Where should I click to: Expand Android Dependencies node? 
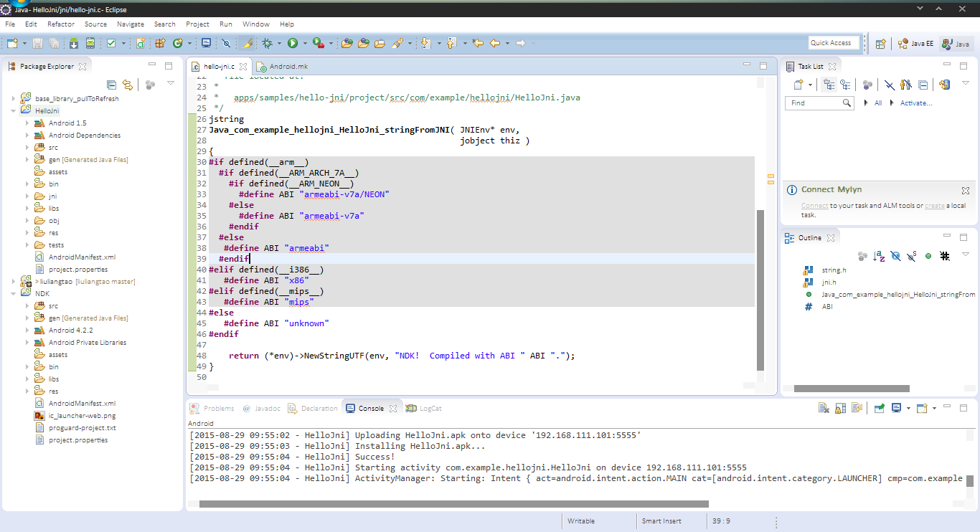click(x=27, y=136)
